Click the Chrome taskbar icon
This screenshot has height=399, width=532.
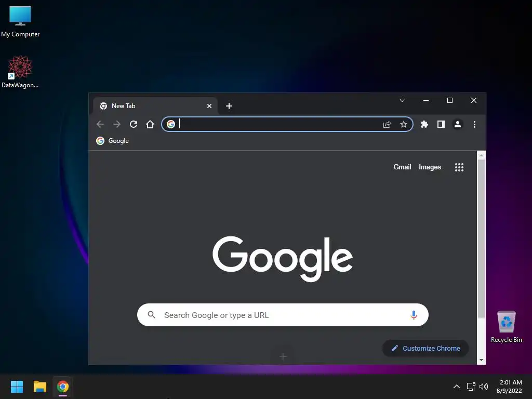pos(63,387)
